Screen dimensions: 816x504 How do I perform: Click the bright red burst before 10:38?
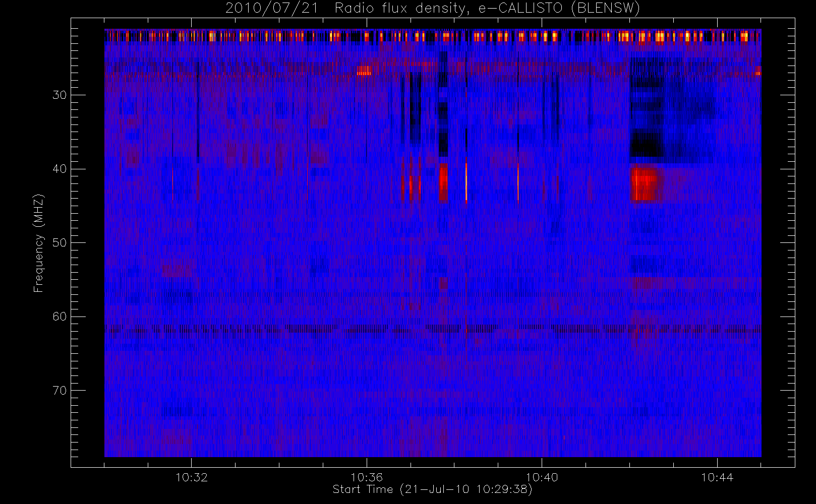point(443,182)
